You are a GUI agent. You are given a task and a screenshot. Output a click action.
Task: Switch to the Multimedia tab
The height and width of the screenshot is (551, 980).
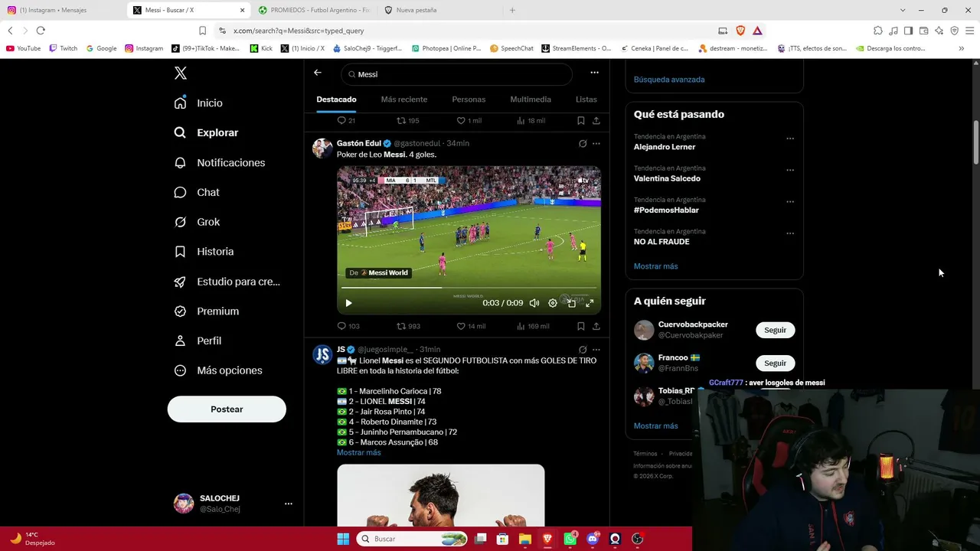coord(531,99)
